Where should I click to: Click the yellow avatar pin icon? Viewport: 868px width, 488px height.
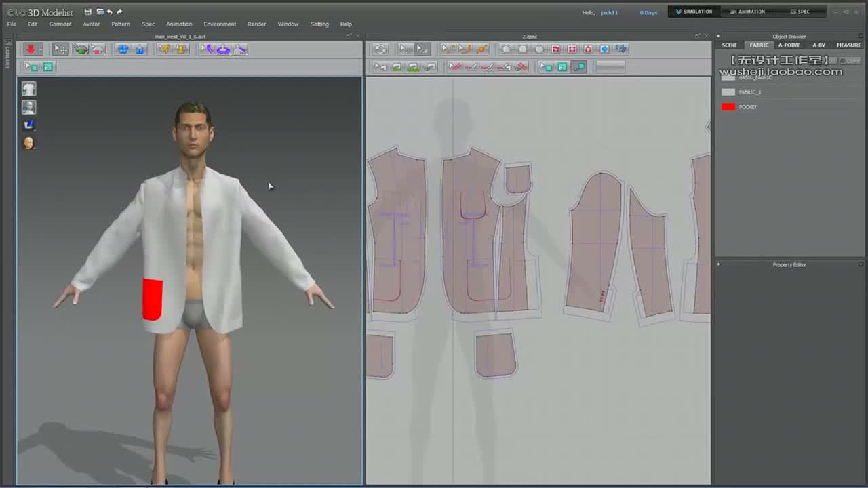181,49
